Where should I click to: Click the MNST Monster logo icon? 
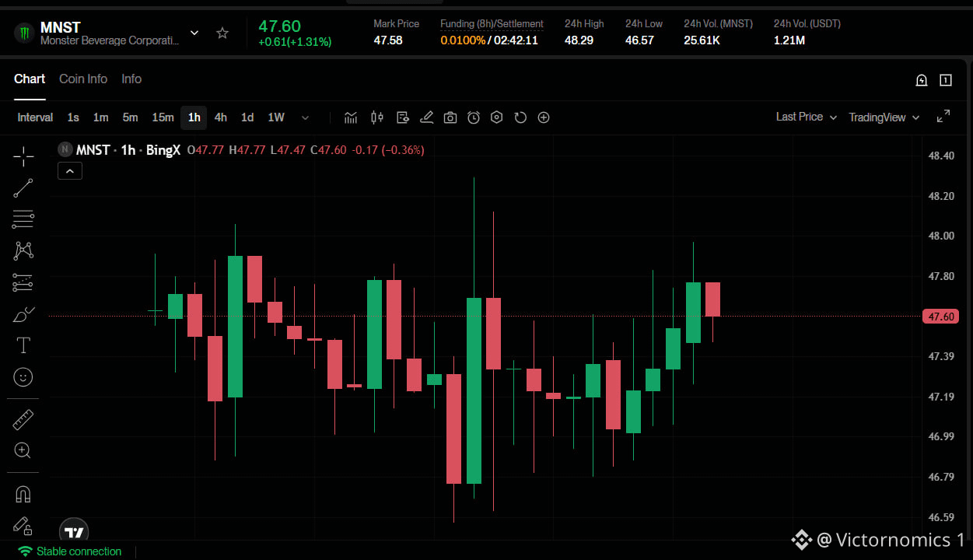(23, 33)
